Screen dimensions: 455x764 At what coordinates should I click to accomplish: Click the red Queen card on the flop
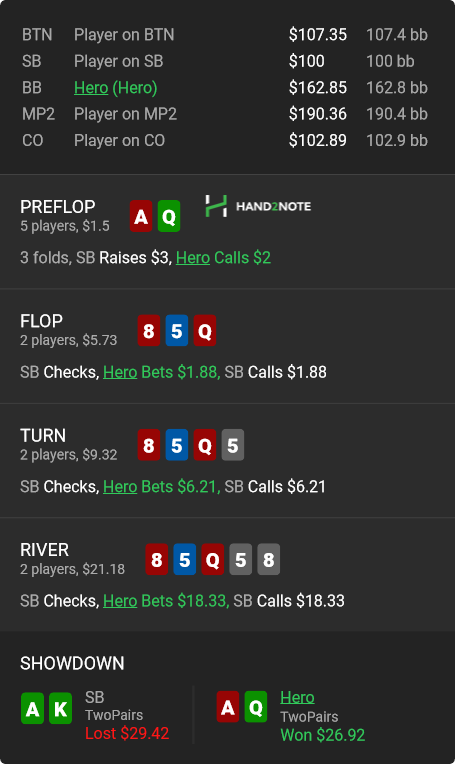[205, 331]
